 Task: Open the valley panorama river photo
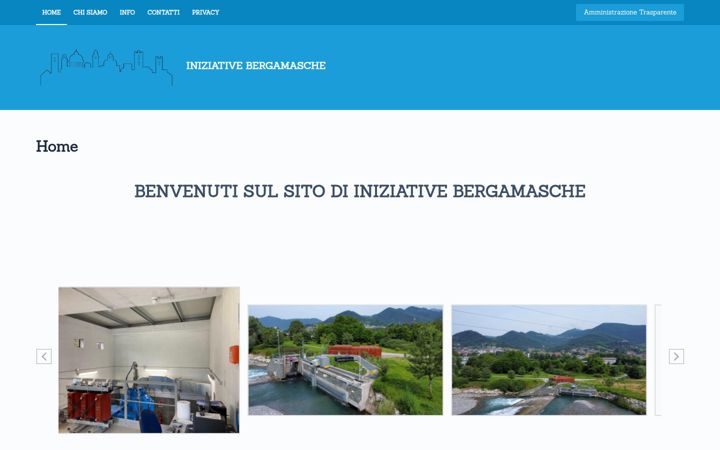click(x=549, y=360)
